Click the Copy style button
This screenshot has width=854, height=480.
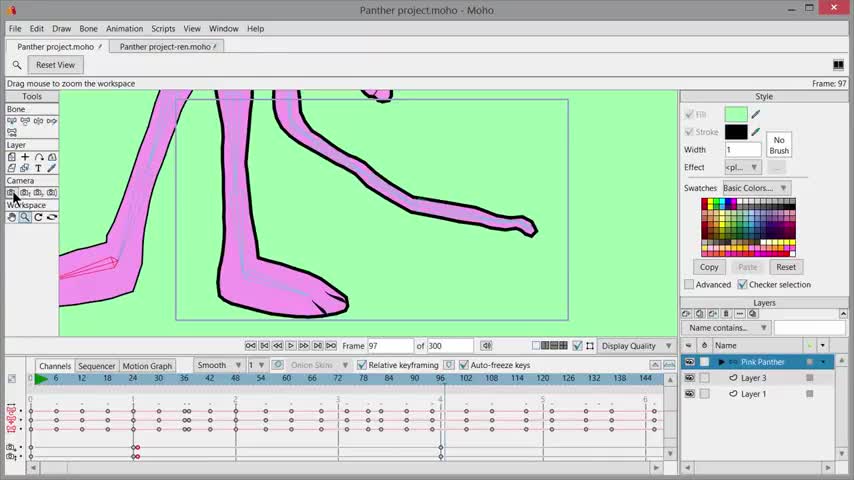pyautogui.click(x=709, y=267)
